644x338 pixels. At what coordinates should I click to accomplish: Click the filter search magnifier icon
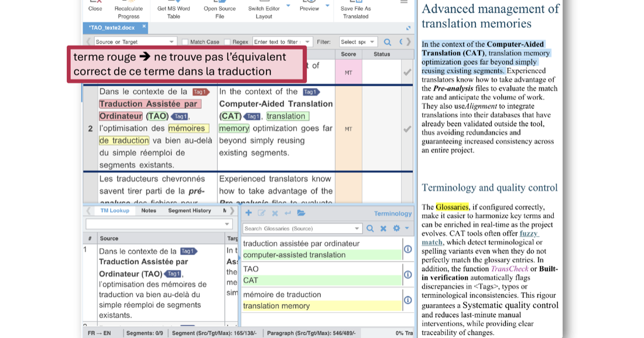click(388, 42)
